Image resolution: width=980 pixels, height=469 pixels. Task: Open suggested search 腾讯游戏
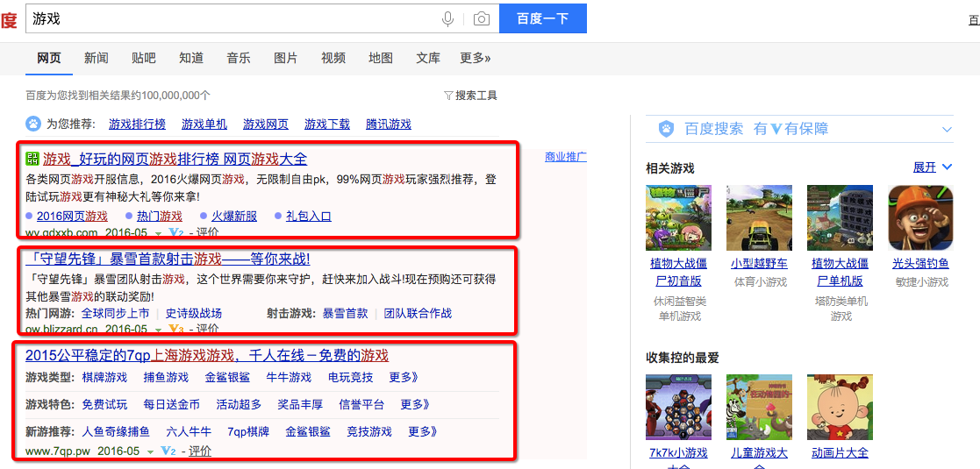point(389,124)
